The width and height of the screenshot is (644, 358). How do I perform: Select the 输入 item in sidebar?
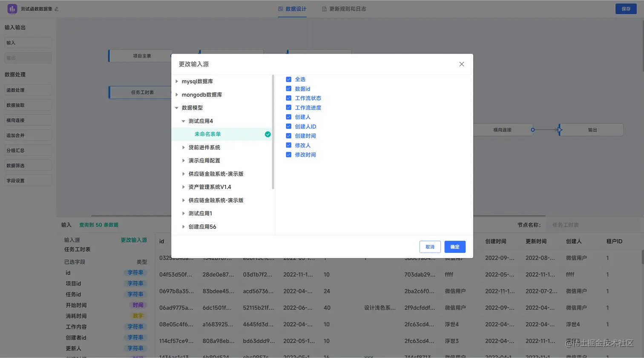tap(28, 43)
